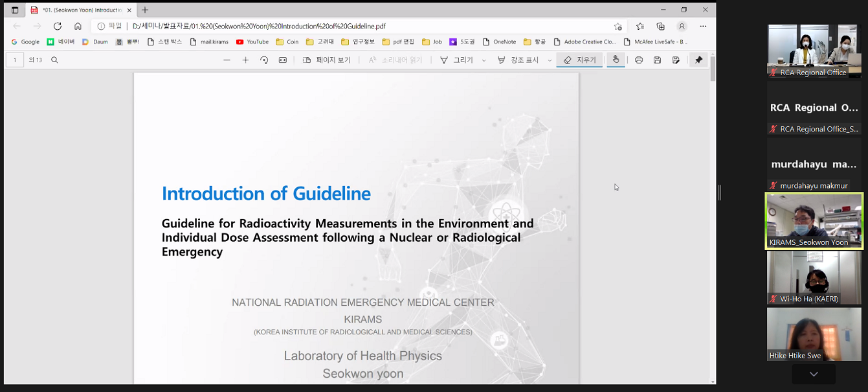Open the Favorites list
The image size is (868, 392).
[x=640, y=26]
